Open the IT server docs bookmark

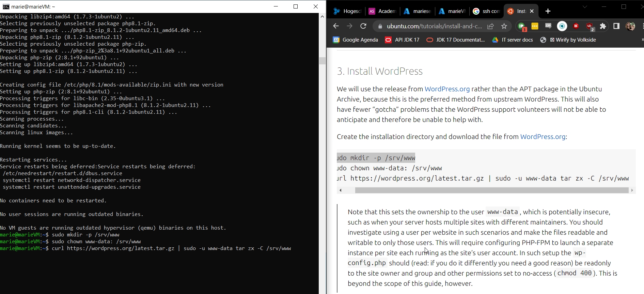(513, 40)
